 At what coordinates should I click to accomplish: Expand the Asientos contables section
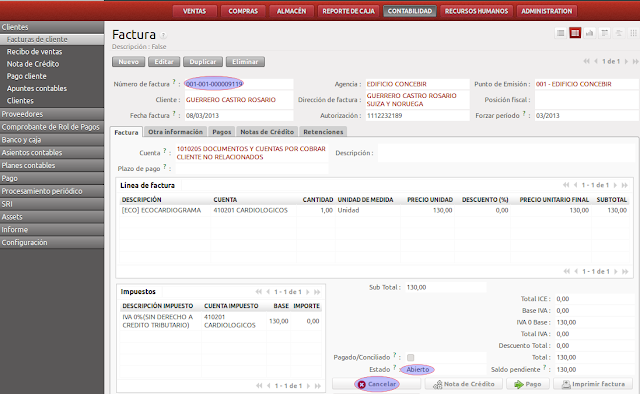[52, 152]
